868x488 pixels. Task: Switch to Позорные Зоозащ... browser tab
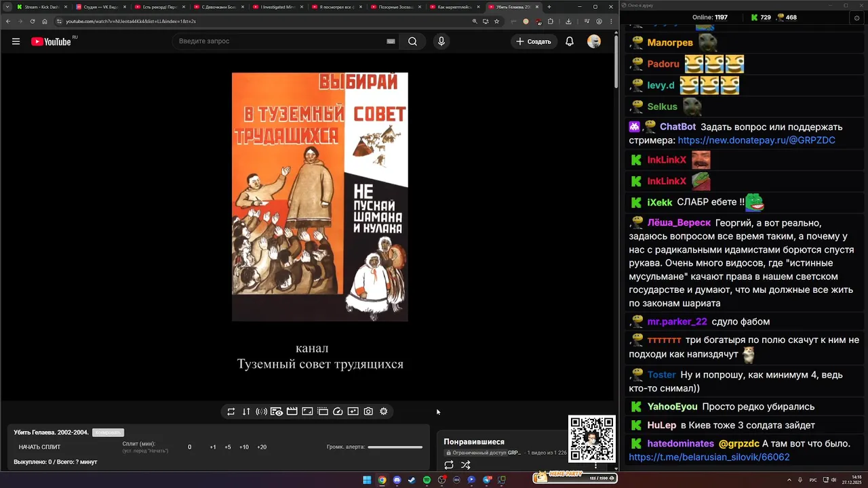click(x=395, y=7)
